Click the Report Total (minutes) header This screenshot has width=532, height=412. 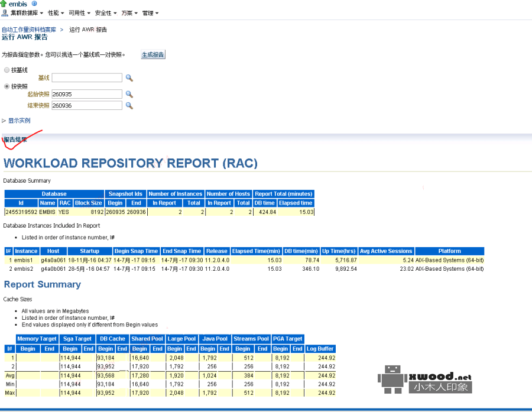coord(284,194)
